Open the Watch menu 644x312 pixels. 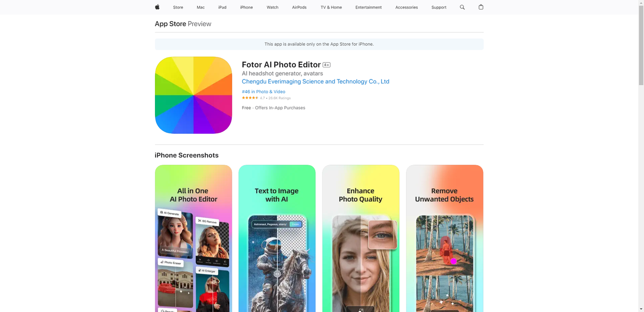pyautogui.click(x=273, y=8)
